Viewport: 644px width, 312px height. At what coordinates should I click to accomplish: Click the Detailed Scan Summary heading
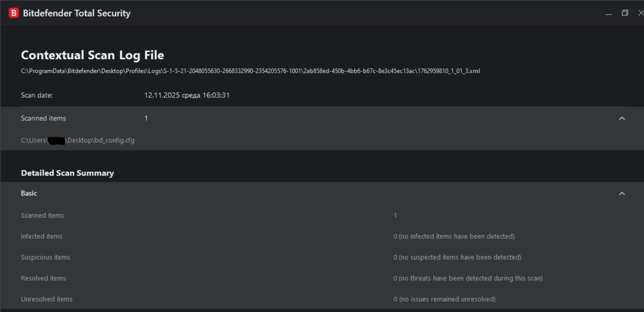pyautogui.click(x=67, y=173)
